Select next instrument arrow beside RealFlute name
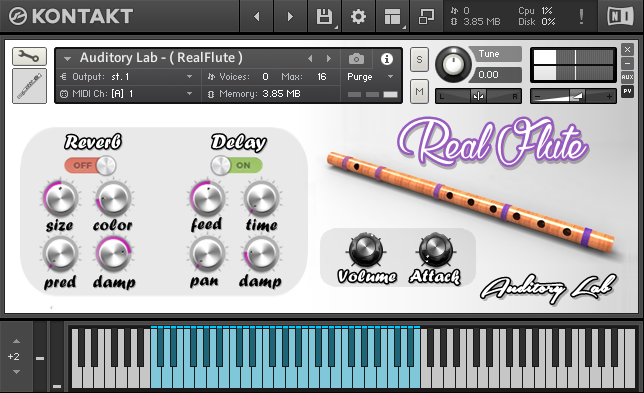 point(329,59)
